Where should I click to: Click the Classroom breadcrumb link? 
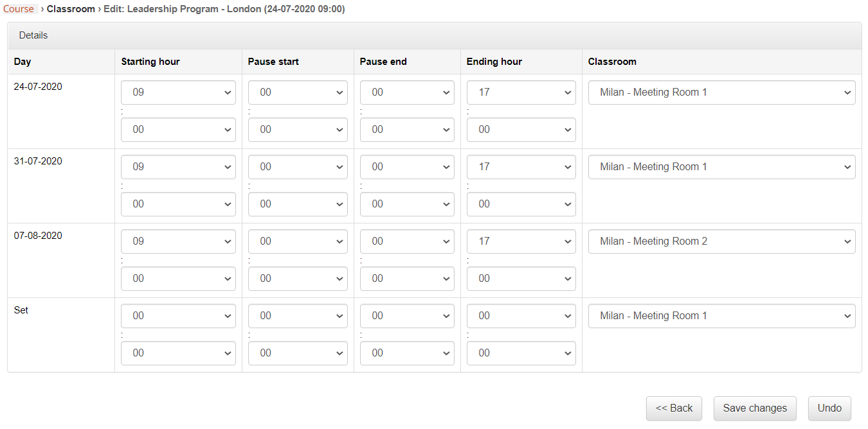[71, 8]
